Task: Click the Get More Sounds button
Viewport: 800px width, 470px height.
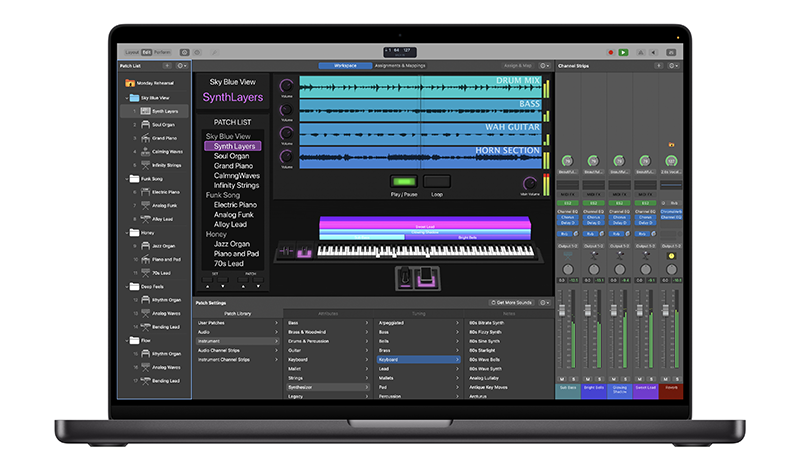Action: [514, 301]
